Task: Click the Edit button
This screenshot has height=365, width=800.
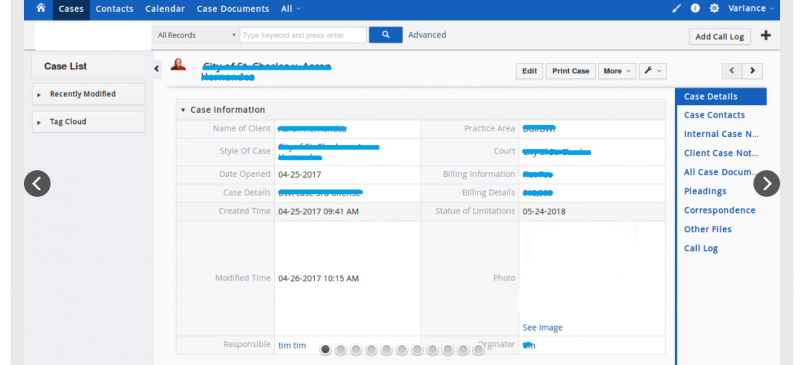Action: 529,71
